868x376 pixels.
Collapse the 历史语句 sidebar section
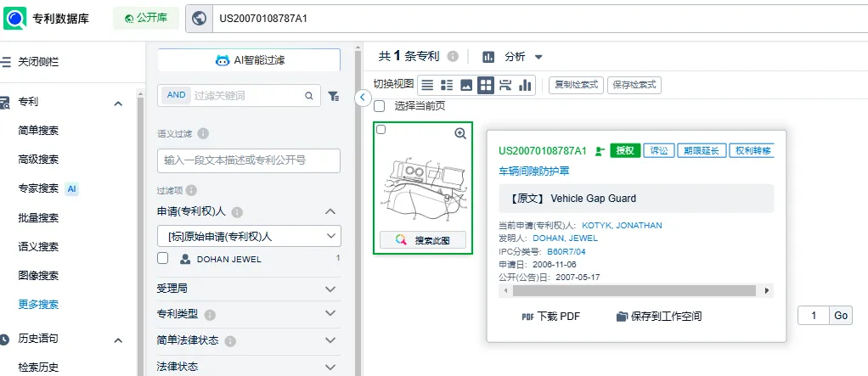click(x=118, y=340)
